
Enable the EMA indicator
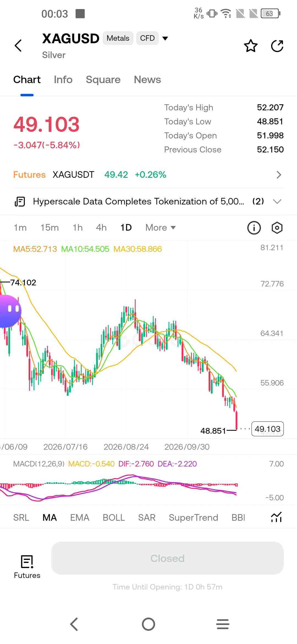click(80, 518)
